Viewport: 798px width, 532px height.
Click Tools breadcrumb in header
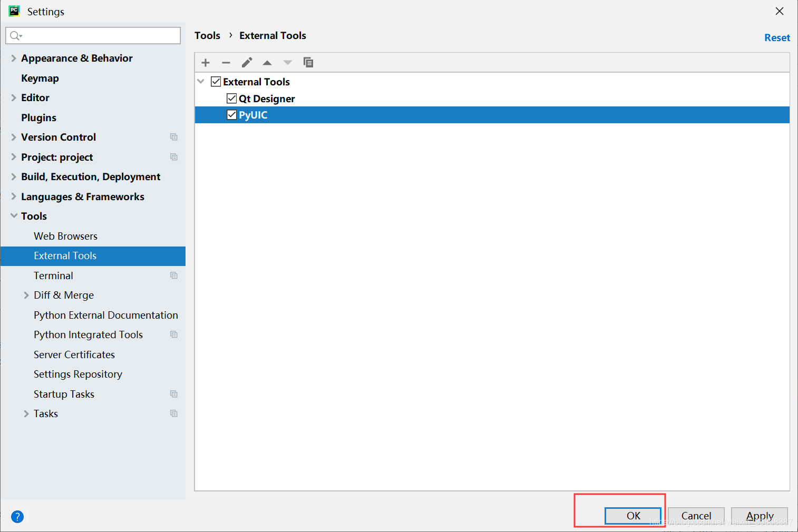coord(207,35)
